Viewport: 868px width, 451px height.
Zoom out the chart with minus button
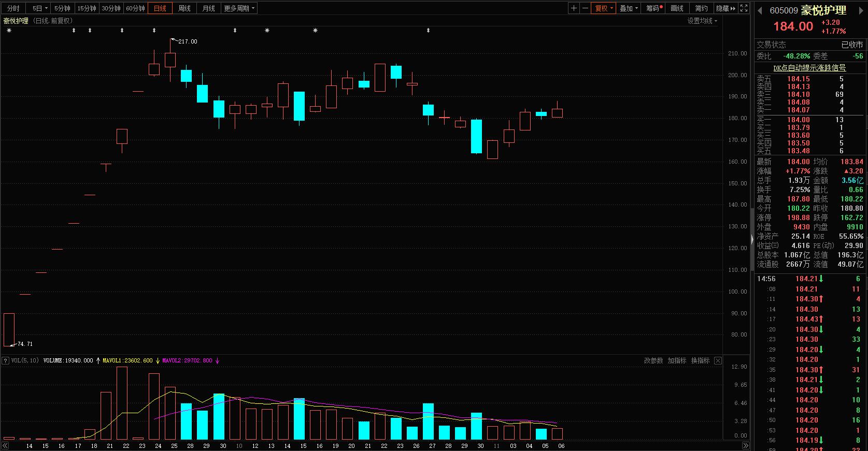tap(585, 8)
